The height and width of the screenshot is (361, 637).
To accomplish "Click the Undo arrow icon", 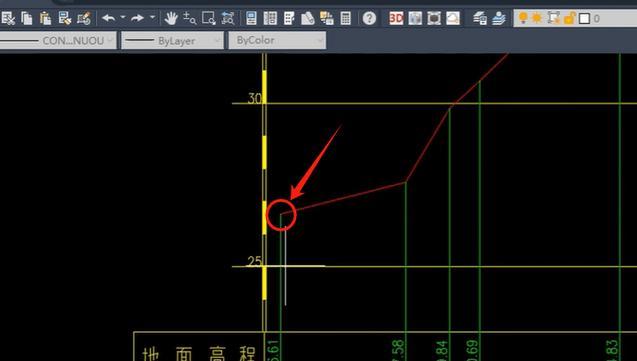I will coord(108,18).
